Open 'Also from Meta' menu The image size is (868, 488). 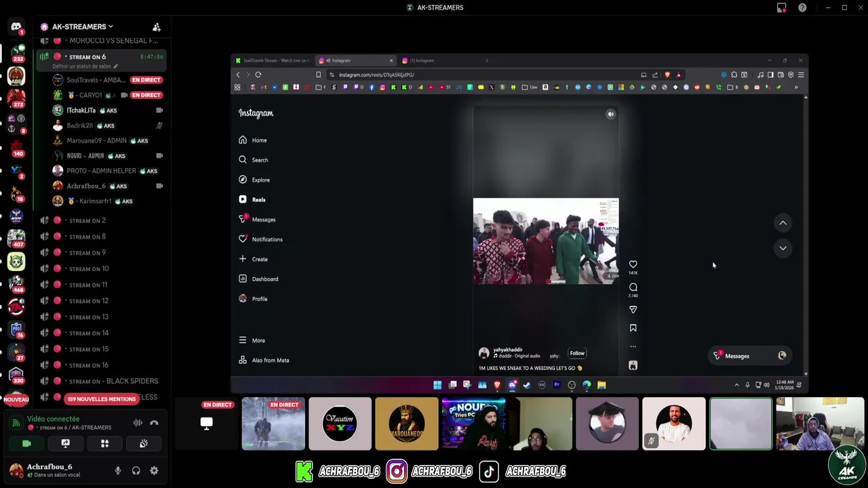[264, 361]
